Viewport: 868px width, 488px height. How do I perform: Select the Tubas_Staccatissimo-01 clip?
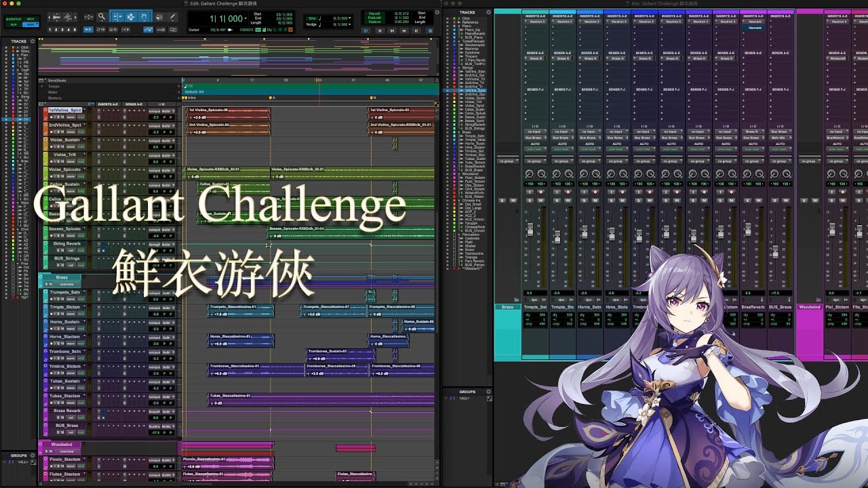tap(321, 399)
